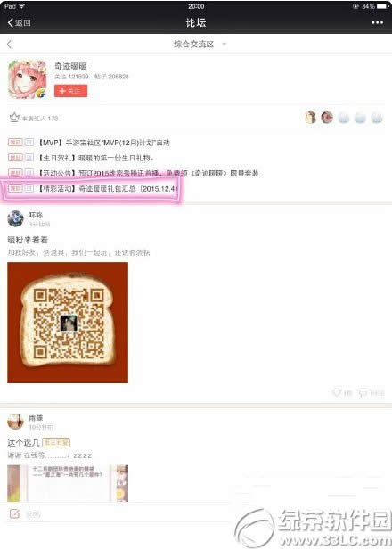The width and height of the screenshot is (392, 558).
Task: Click the crown icon for weekly top users
Action: pos(14,118)
